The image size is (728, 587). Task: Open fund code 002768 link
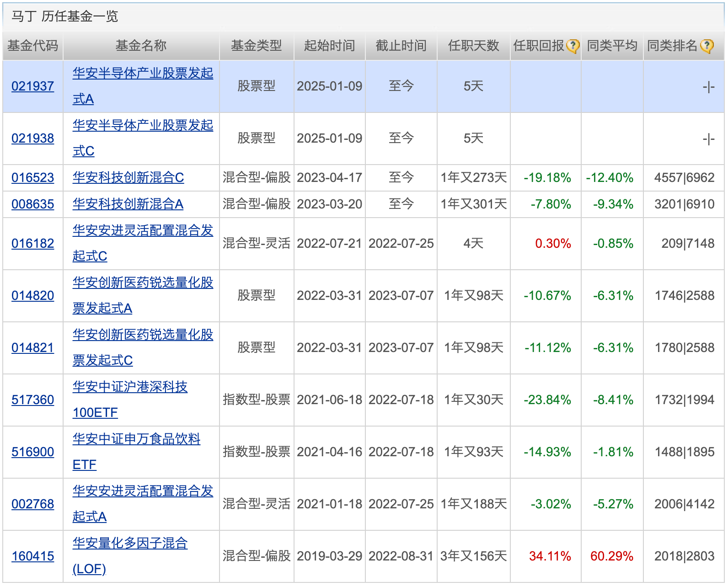click(x=33, y=504)
